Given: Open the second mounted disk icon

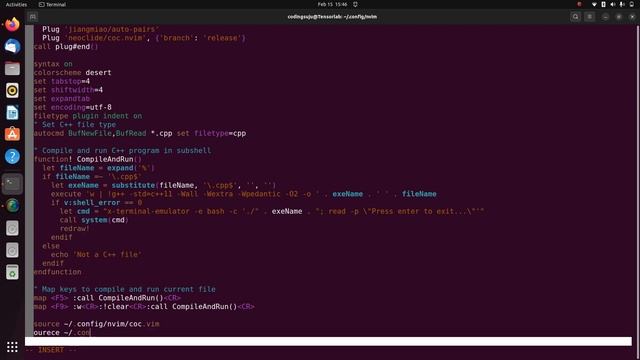Looking at the screenshot, I should (12, 250).
